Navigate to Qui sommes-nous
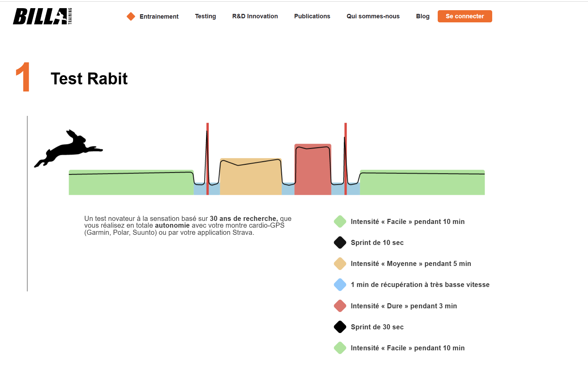This screenshot has height=371, width=588. 373,16
